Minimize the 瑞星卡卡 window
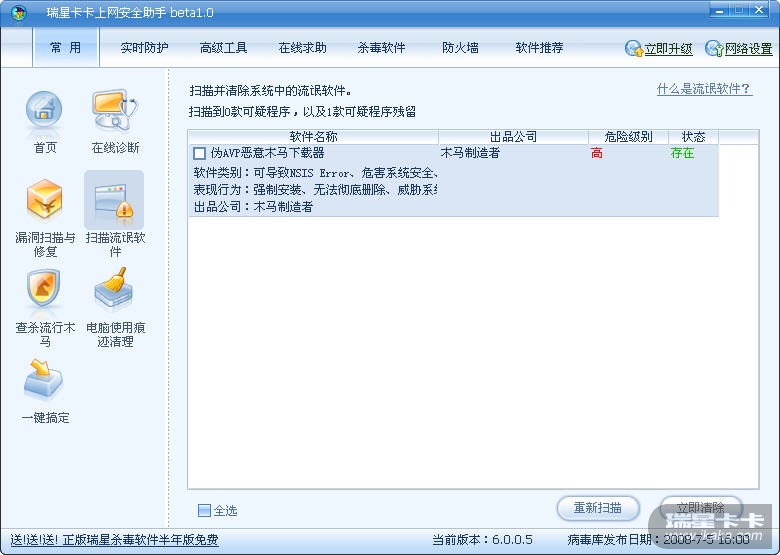The height and width of the screenshot is (555, 780). tap(719, 11)
